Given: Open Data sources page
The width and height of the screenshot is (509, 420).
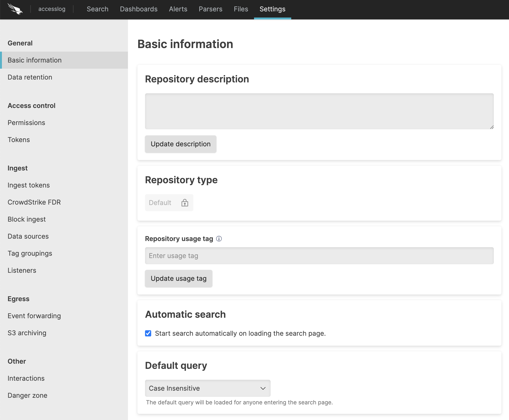Looking at the screenshot, I should [x=64, y=236].
